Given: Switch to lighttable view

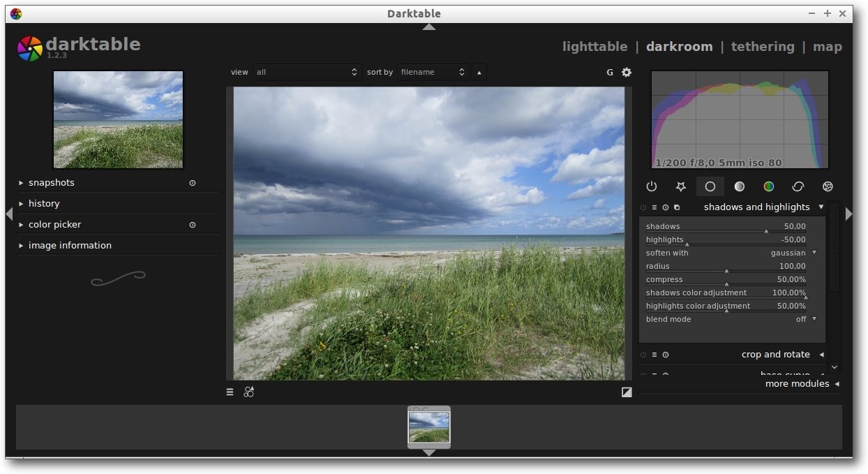Looking at the screenshot, I should (594, 47).
